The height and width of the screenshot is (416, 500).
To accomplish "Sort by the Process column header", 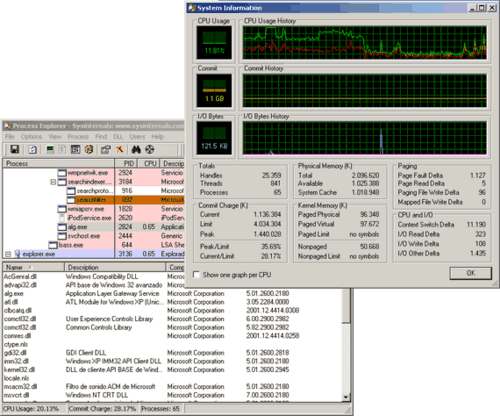I will 59,164.
